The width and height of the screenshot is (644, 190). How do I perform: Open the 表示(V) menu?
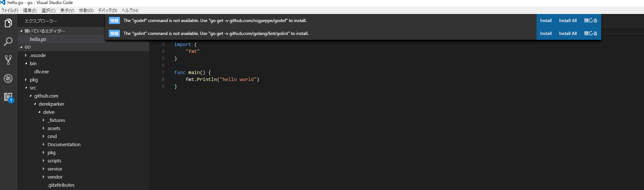(x=67, y=10)
